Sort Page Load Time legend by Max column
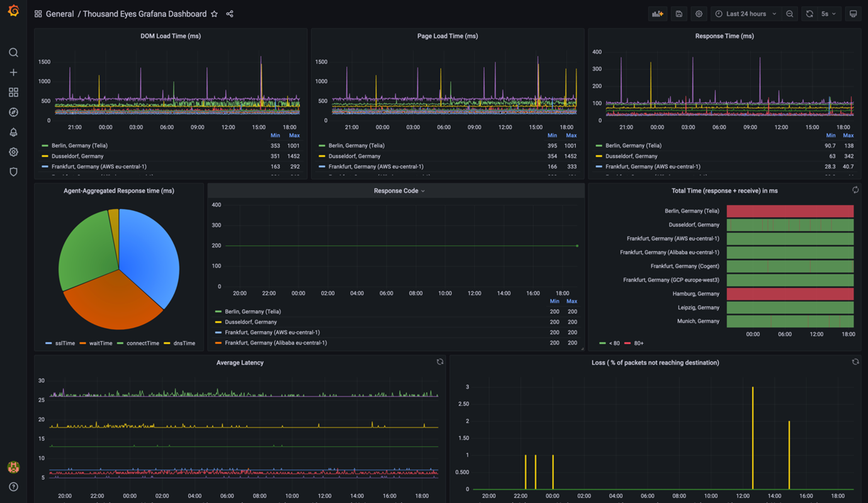868x503 pixels. (571, 135)
